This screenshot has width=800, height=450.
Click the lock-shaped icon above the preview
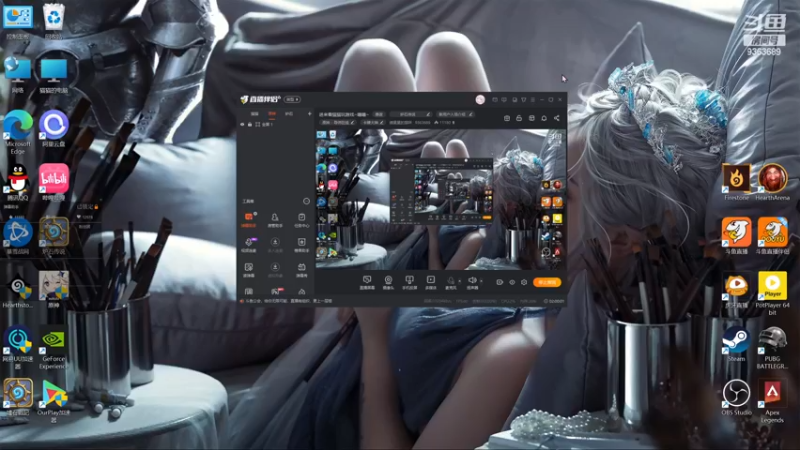(519, 118)
